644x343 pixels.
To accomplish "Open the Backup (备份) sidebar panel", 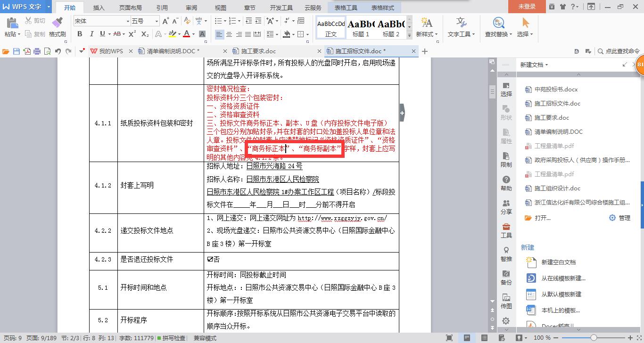I will (x=506, y=277).
